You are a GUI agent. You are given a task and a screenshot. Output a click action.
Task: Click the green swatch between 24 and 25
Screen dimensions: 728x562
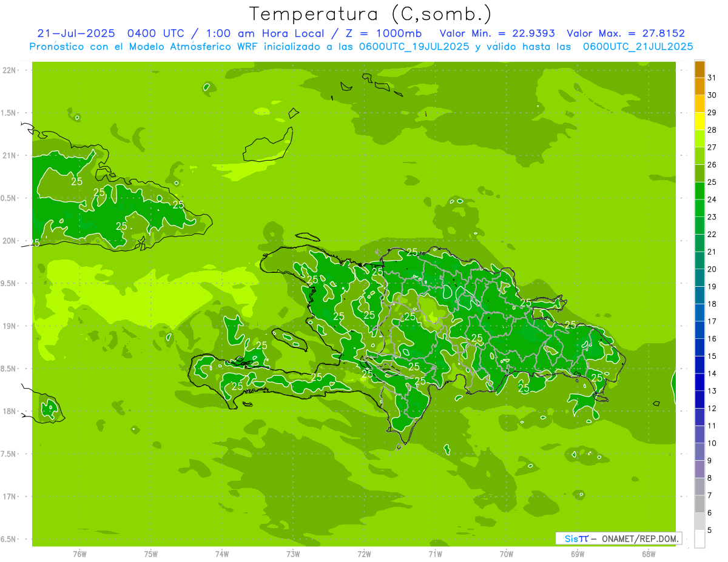699,191
